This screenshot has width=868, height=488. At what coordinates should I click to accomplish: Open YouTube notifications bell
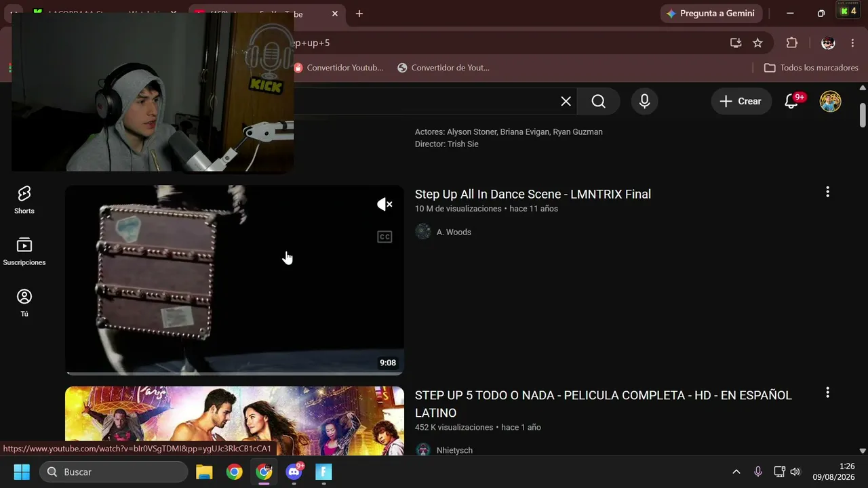pos(791,101)
